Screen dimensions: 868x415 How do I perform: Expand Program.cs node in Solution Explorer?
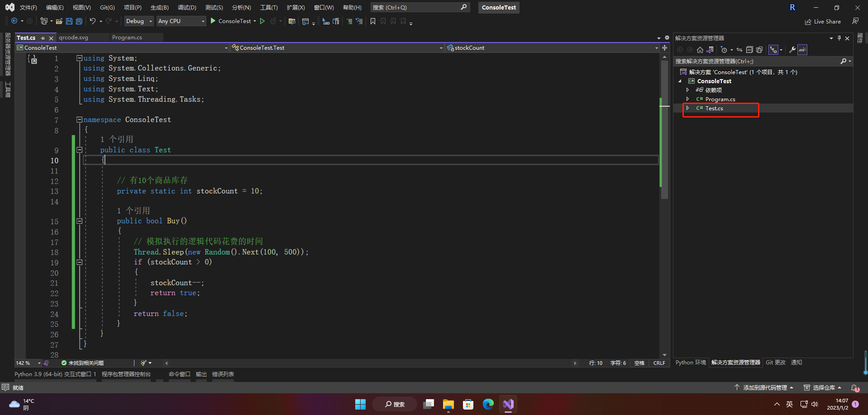pos(687,99)
